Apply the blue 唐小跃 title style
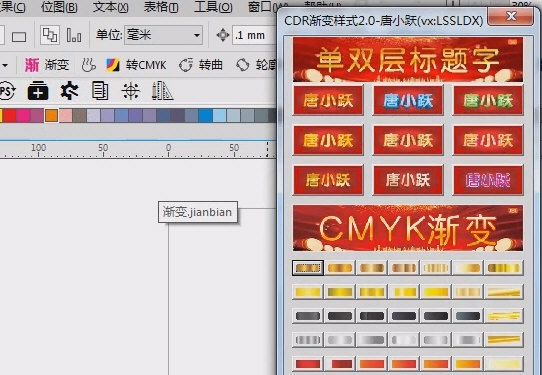The width and height of the screenshot is (542, 375). tap(408, 100)
